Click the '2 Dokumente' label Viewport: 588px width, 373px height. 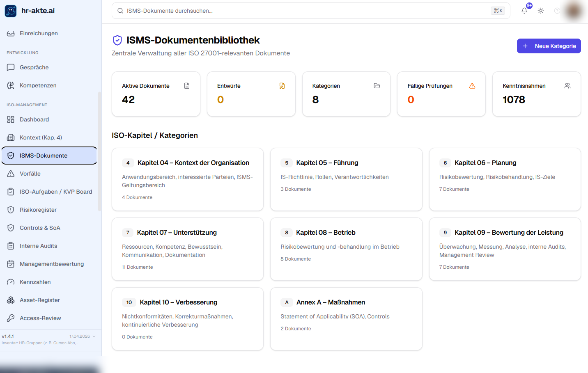(x=296, y=329)
